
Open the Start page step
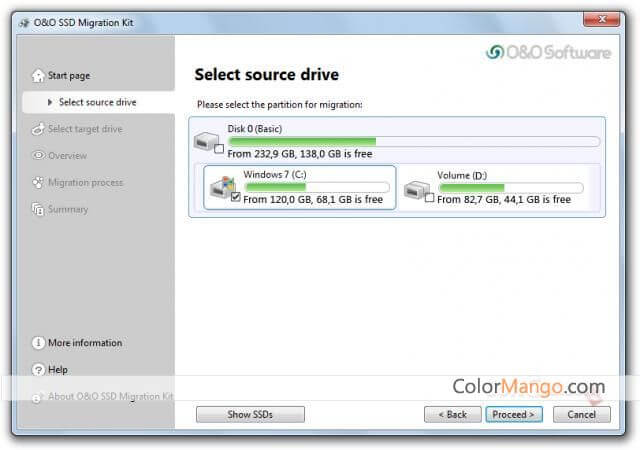(68, 75)
